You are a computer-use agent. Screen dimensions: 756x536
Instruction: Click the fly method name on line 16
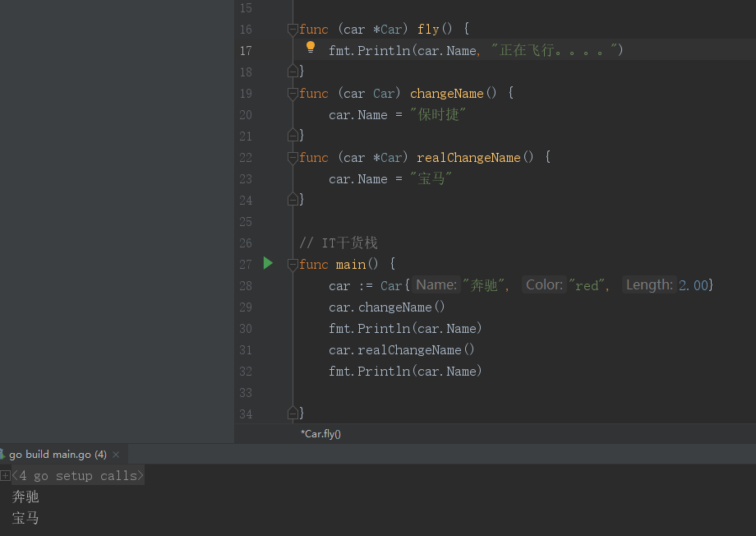(x=428, y=30)
